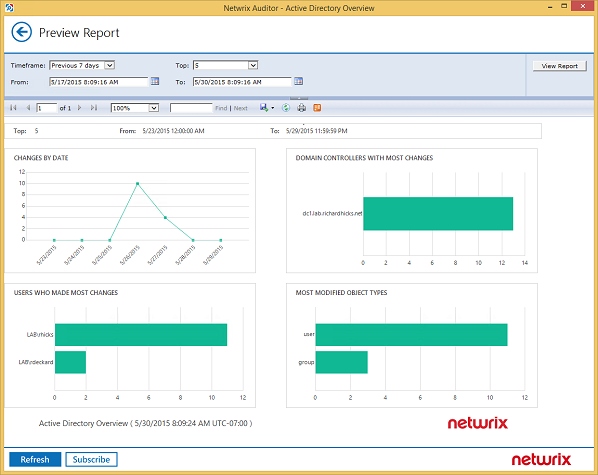Viewport: 598px width, 475px height.
Task: Go to next report page
Action: pos(79,108)
